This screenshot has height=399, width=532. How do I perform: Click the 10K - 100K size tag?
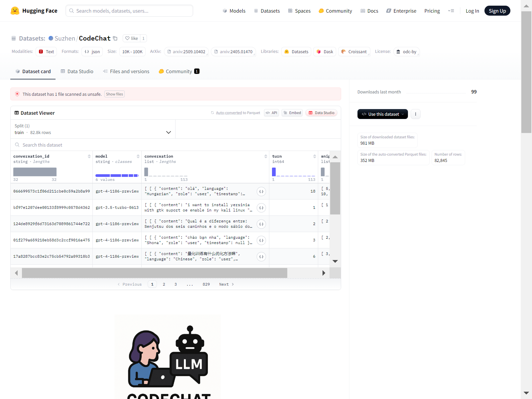click(132, 52)
